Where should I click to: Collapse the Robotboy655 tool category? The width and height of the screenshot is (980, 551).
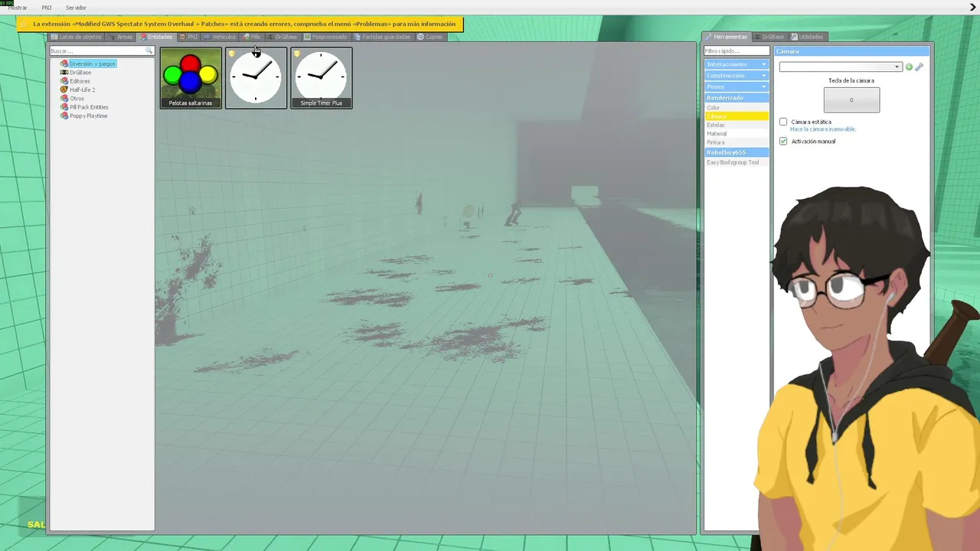(x=737, y=152)
